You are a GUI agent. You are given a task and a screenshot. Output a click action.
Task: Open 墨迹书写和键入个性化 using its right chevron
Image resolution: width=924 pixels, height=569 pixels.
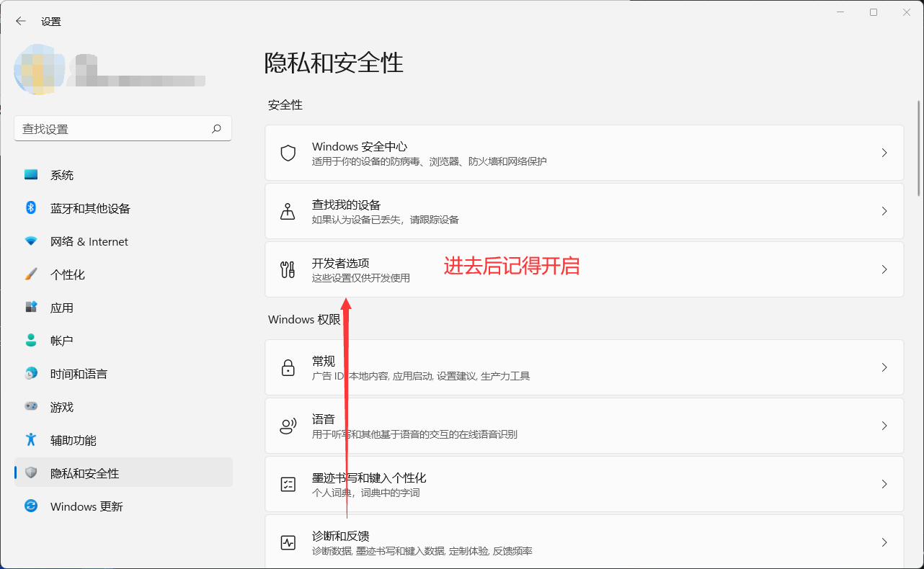click(x=884, y=484)
